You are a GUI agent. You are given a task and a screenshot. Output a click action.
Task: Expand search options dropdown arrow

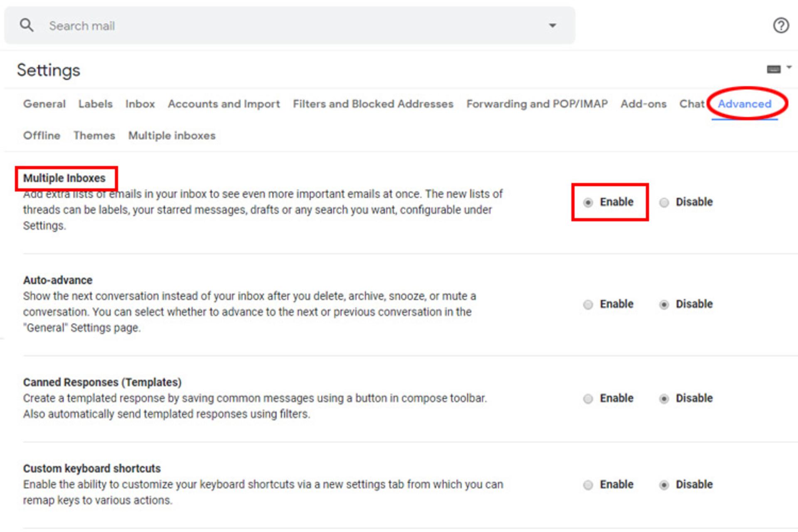(552, 25)
